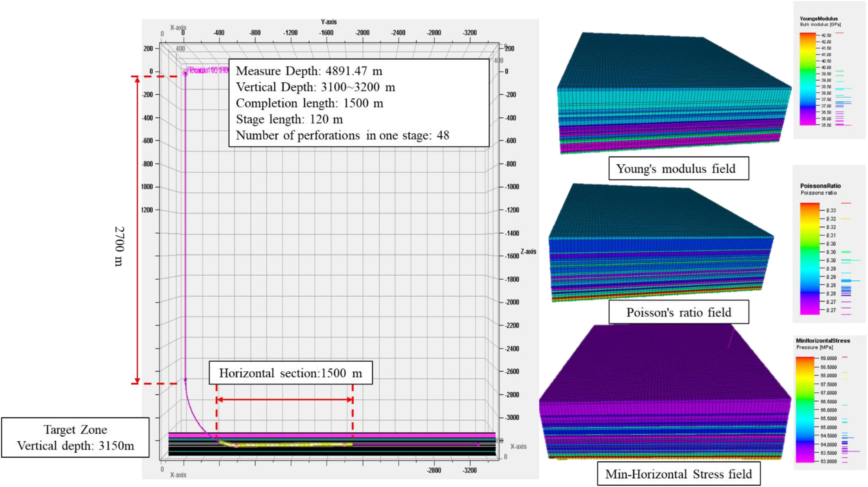Click the MinHorizontalStress rainbow color bar
The height and width of the screenshot is (487, 868).
(805, 410)
